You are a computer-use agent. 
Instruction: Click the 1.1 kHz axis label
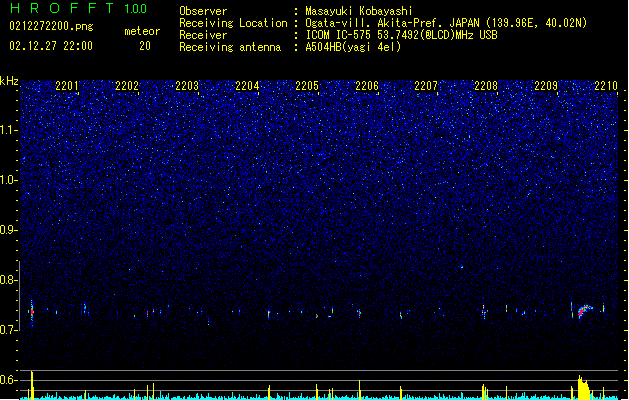point(8,130)
